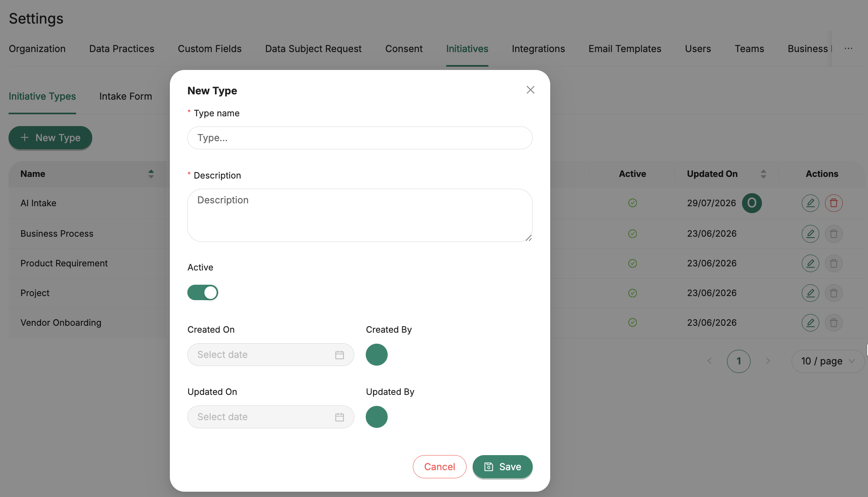The width and height of the screenshot is (868, 497).
Task: Click the AI Intake name cell
Action: 39,203
